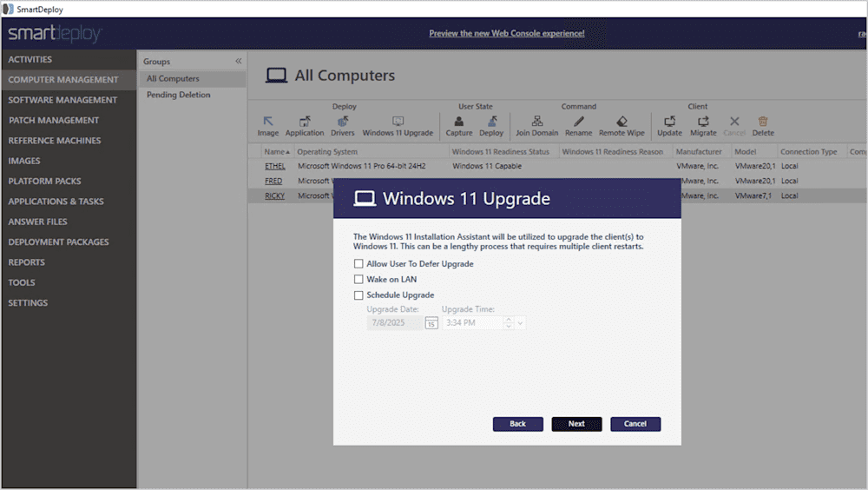
Task: Open ANSWER FILES section
Action: [69, 222]
